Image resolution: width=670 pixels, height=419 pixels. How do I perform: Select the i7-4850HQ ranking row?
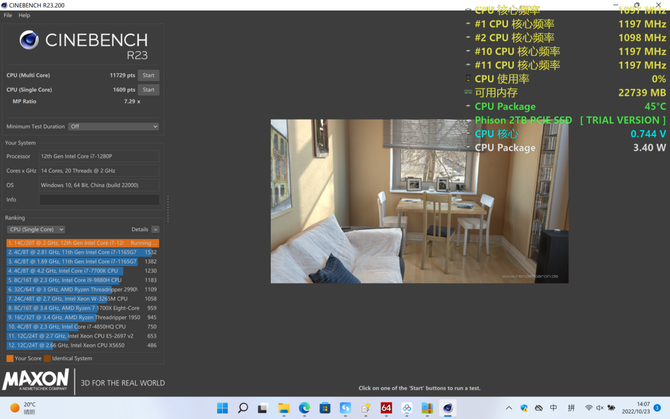(x=82, y=327)
